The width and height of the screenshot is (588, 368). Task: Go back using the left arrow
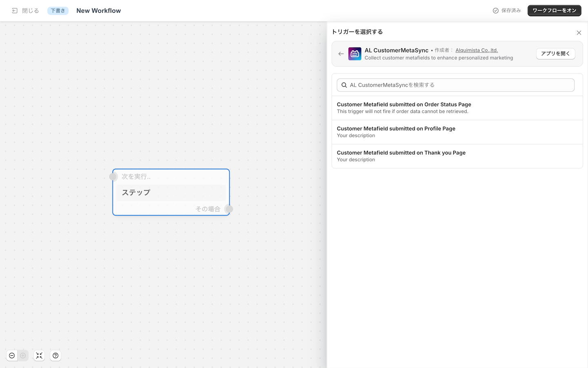tap(341, 54)
